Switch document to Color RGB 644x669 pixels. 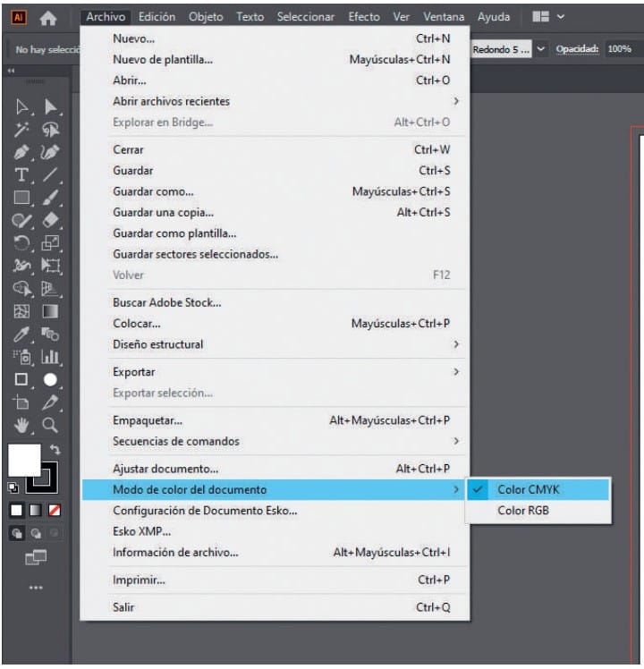[523, 511]
